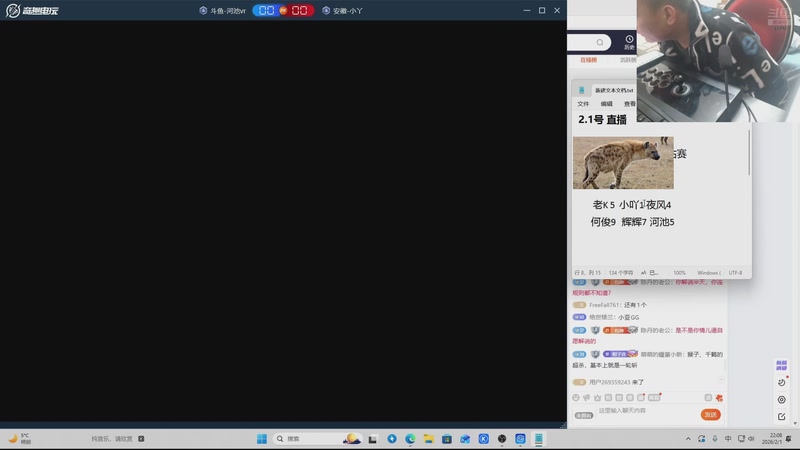Click the chat message input field
This screenshot has width=800, height=450.
coord(645,411)
